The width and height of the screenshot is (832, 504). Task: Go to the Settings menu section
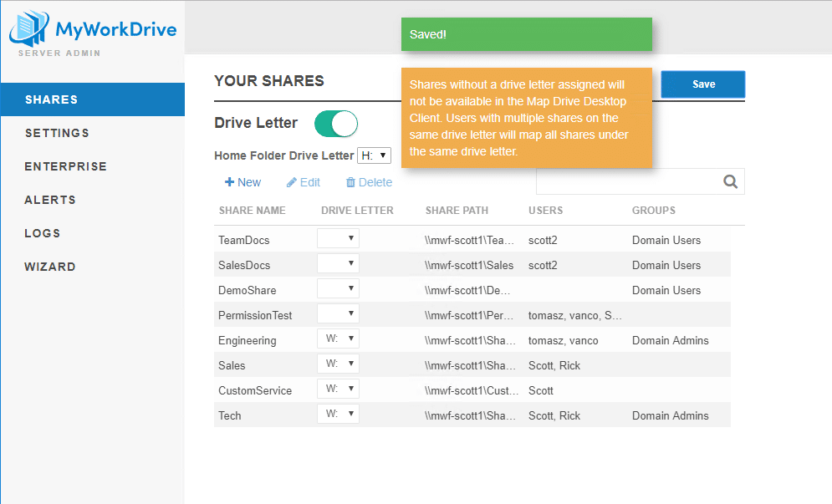pos(57,133)
